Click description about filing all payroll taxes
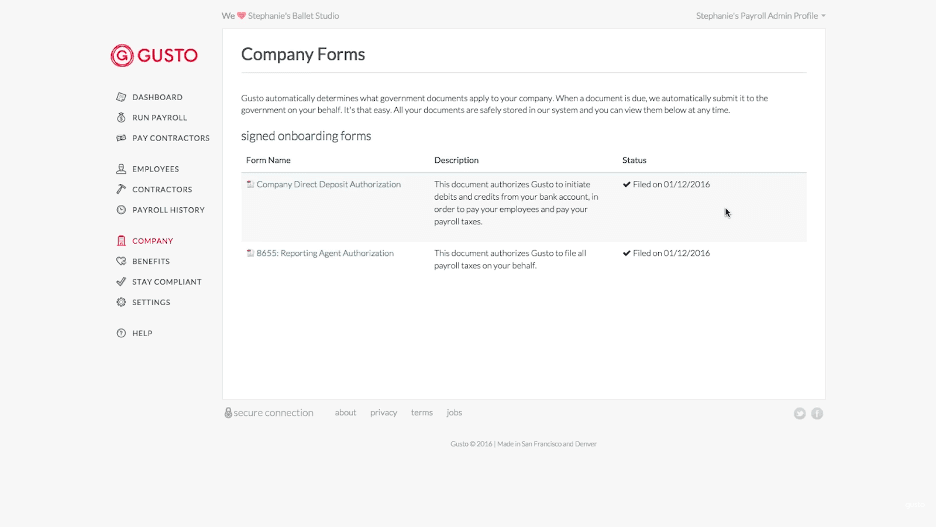 point(510,260)
